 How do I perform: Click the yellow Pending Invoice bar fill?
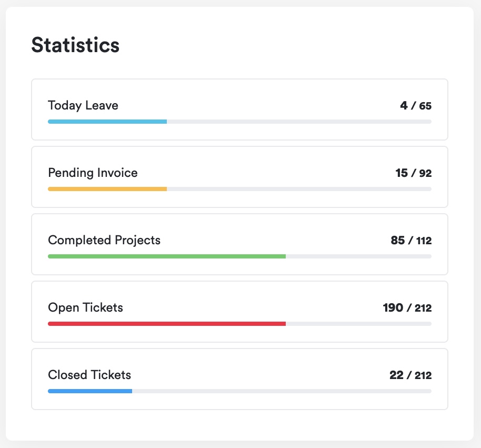107,189
